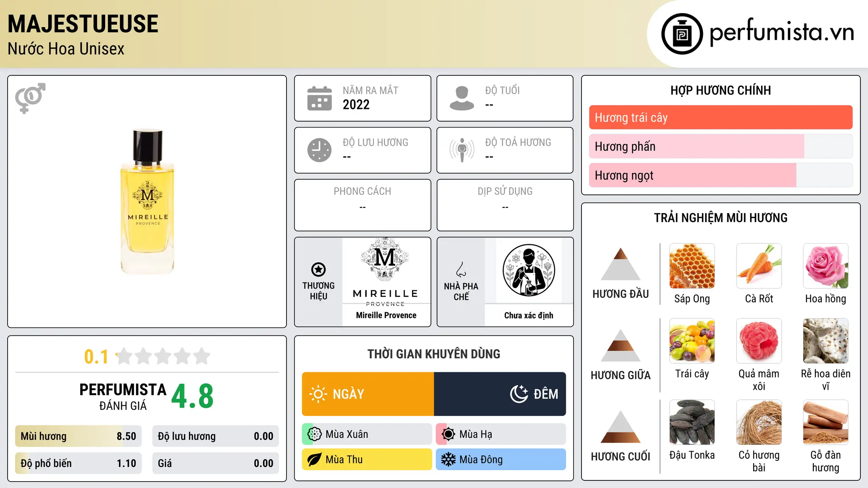The width and height of the screenshot is (868, 488).
Task: Click the ĐÊM label text
Action: point(546,394)
